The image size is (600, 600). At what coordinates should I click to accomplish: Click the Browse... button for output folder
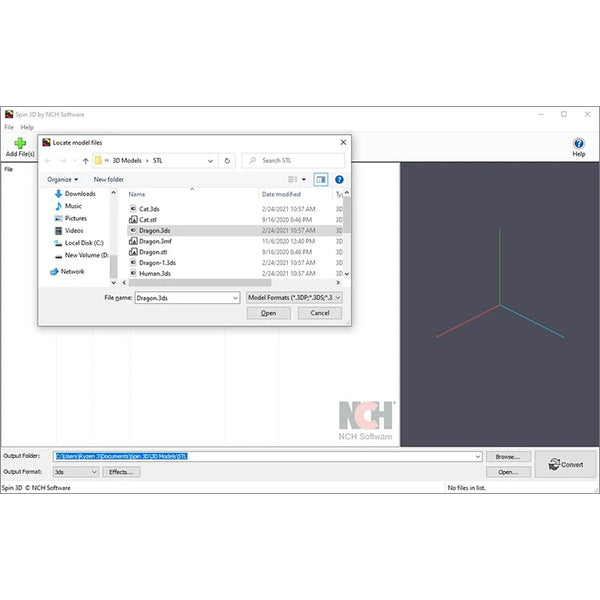coord(508,457)
